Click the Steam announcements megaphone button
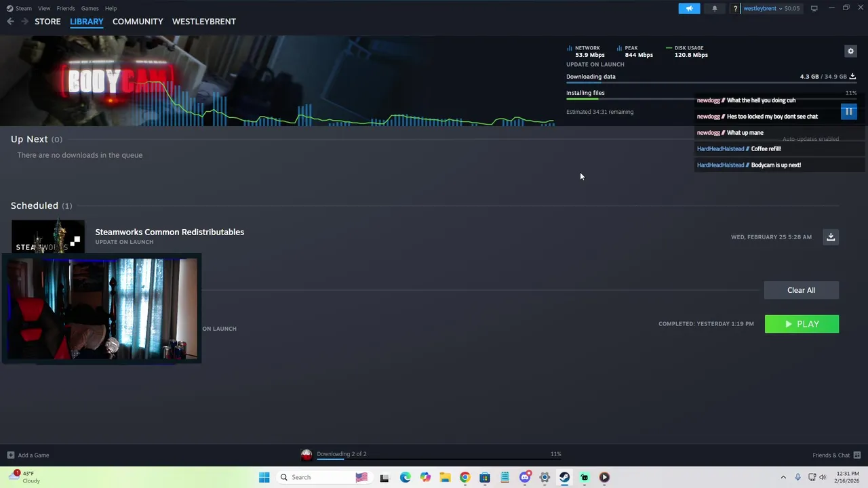The height and width of the screenshot is (488, 868). click(689, 8)
